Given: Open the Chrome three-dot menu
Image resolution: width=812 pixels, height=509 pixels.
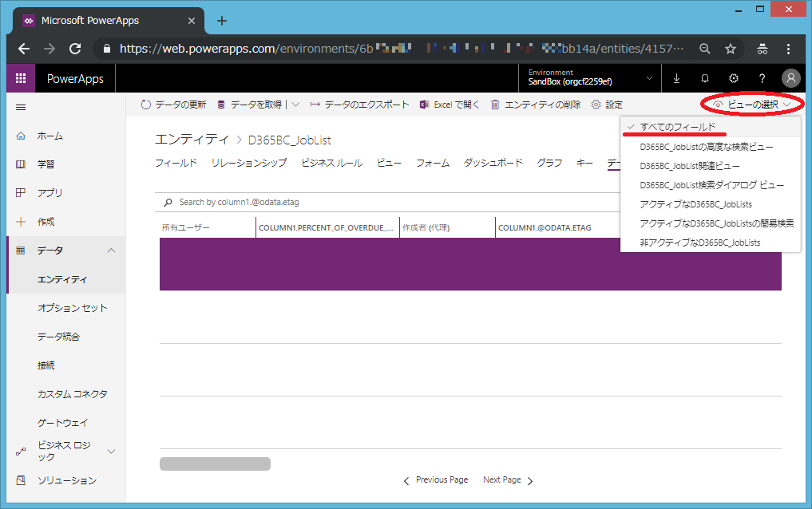Looking at the screenshot, I should point(788,49).
